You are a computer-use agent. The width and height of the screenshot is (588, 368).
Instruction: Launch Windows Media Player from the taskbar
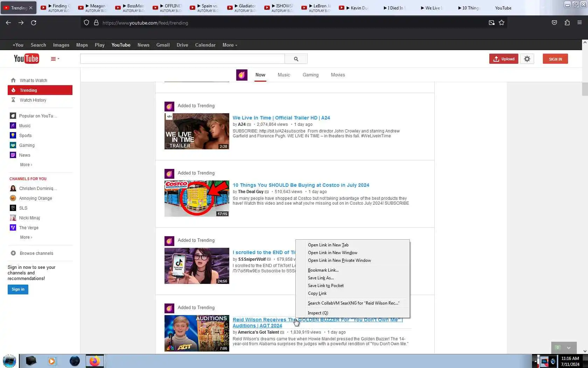point(52,361)
